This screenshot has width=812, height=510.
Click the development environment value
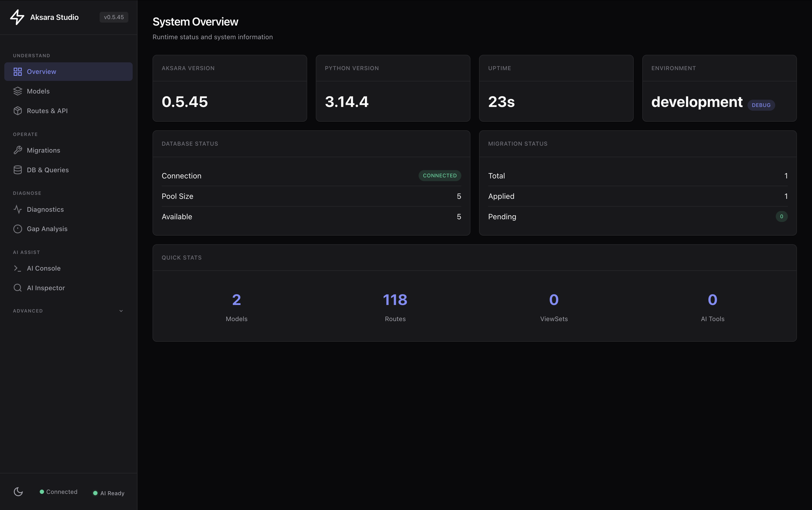tap(697, 102)
